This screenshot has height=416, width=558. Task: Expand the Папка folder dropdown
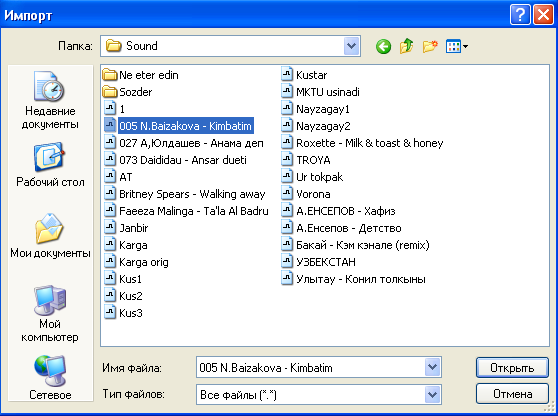[x=352, y=46]
